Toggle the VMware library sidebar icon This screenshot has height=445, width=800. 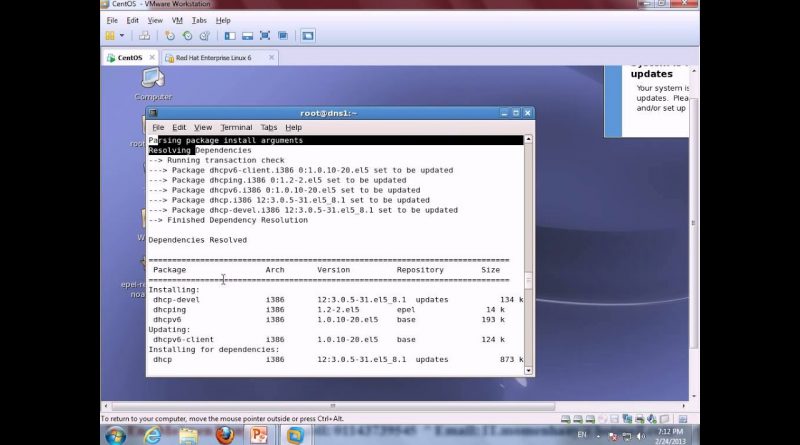pos(230,36)
